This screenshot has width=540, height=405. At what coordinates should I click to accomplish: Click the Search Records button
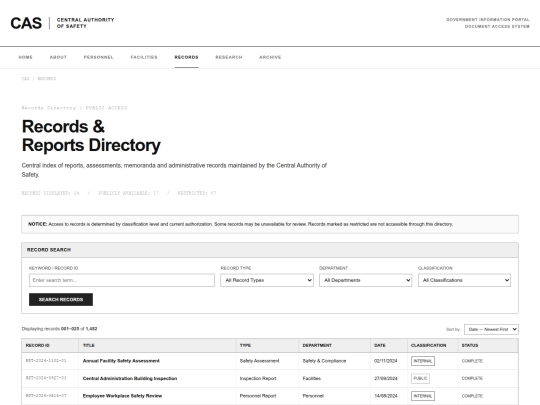(x=61, y=300)
